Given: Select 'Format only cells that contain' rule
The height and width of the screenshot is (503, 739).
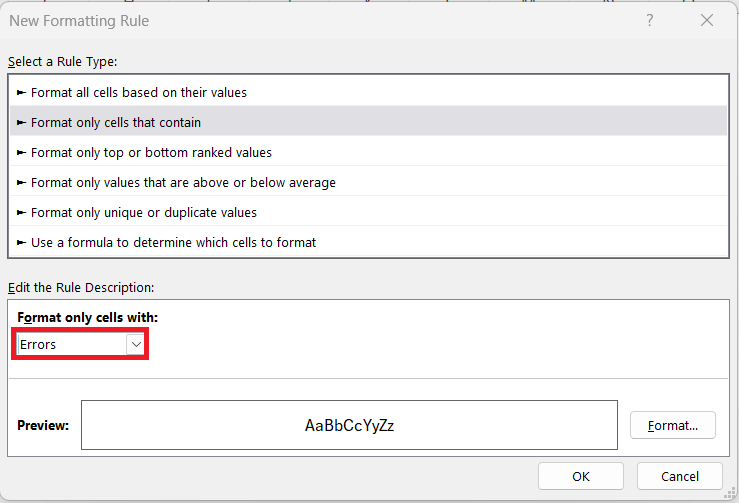Looking at the screenshot, I should point(368,122).
